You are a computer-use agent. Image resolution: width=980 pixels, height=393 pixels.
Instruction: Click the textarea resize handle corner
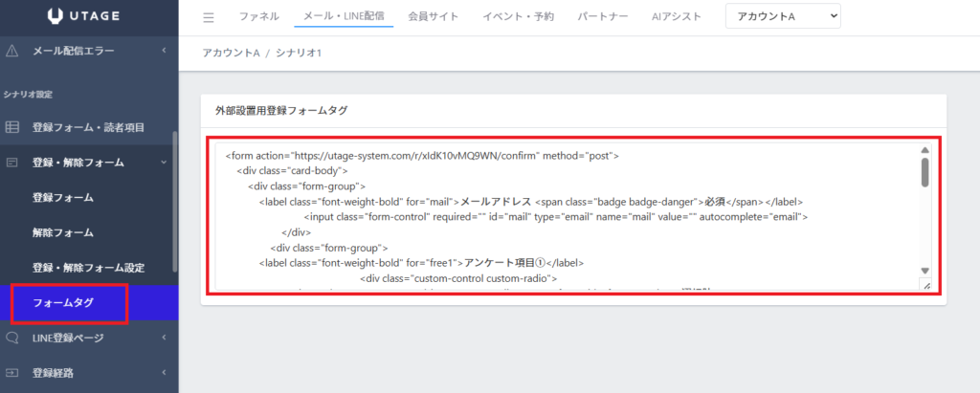point(925,284)
